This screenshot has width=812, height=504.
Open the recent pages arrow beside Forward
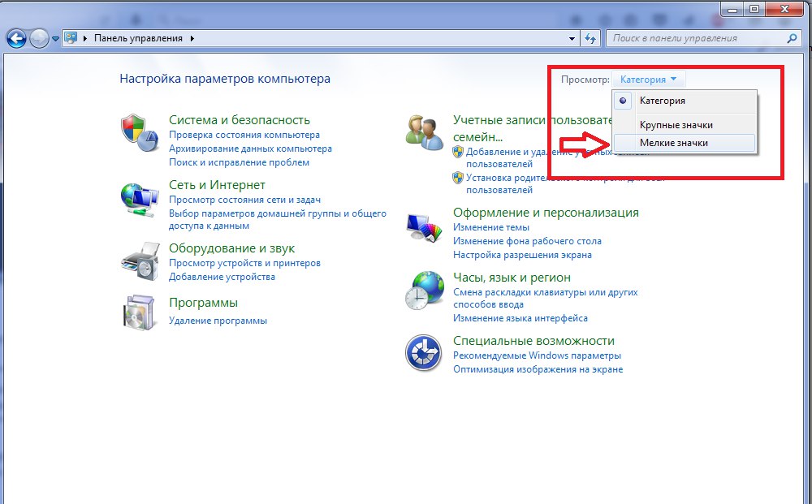(55, 38)
